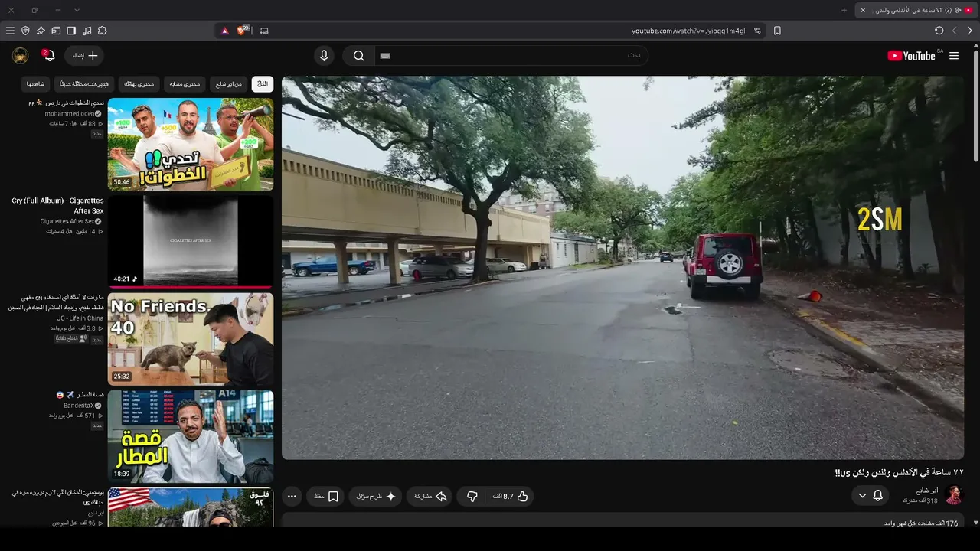Open the تحدي الخطوات video thumbnail

(191, 144)
